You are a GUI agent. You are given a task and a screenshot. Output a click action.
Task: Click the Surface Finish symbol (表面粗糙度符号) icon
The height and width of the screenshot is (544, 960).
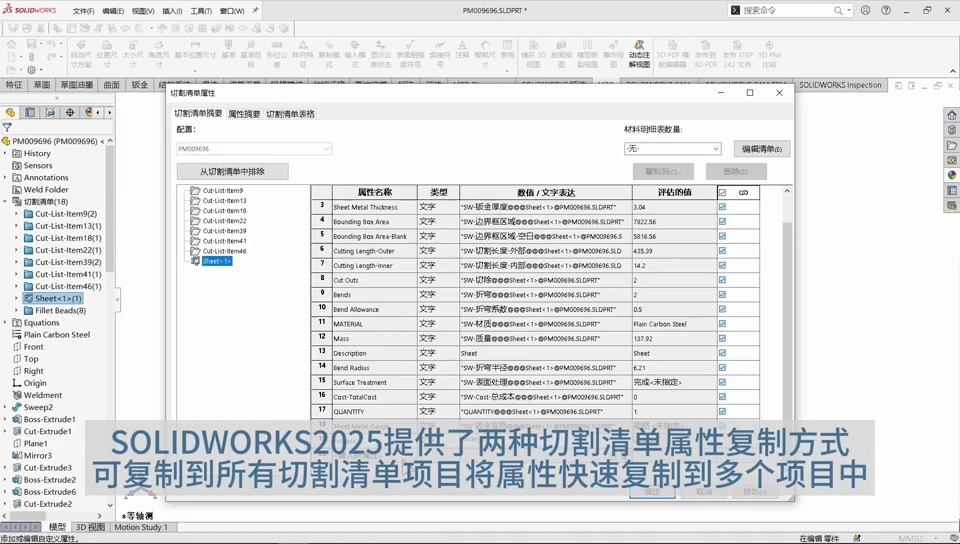click(x=410, y=54)
